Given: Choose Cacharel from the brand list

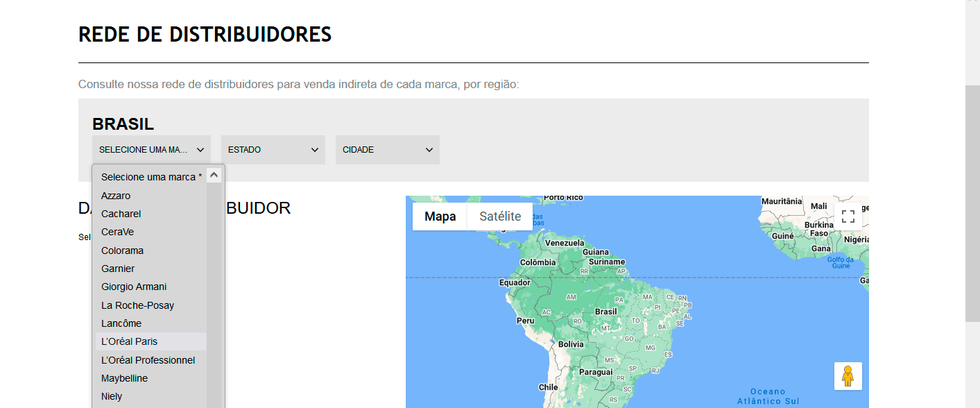Looking at the screenshot, I should [x=151, y=214].
